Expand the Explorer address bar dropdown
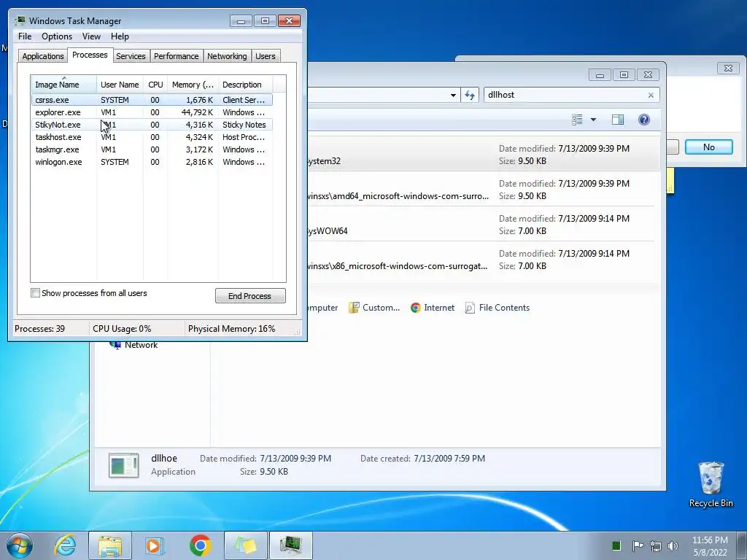The width and height of the screenshot is (747, 560). (453, 96)
